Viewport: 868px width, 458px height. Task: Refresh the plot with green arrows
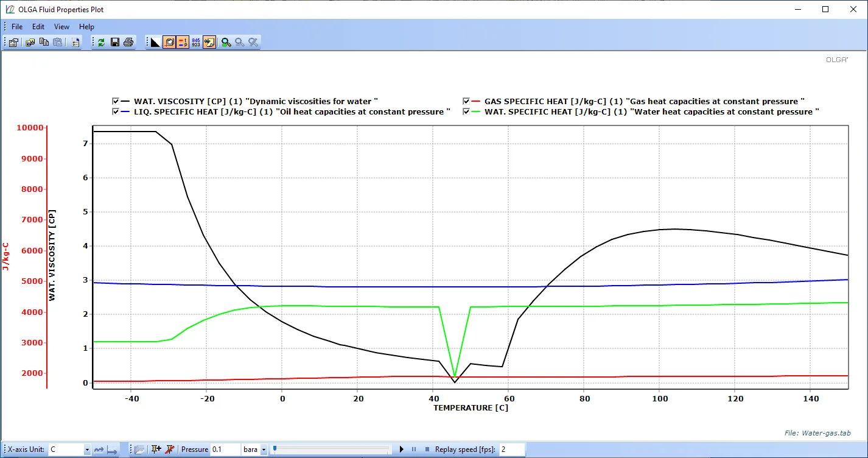tap(101, 42)
